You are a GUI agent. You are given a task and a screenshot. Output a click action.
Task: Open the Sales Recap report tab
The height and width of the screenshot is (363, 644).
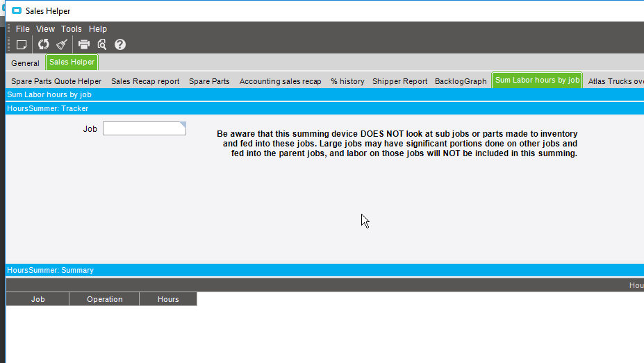pyautogui.click(x=145, y=81)
